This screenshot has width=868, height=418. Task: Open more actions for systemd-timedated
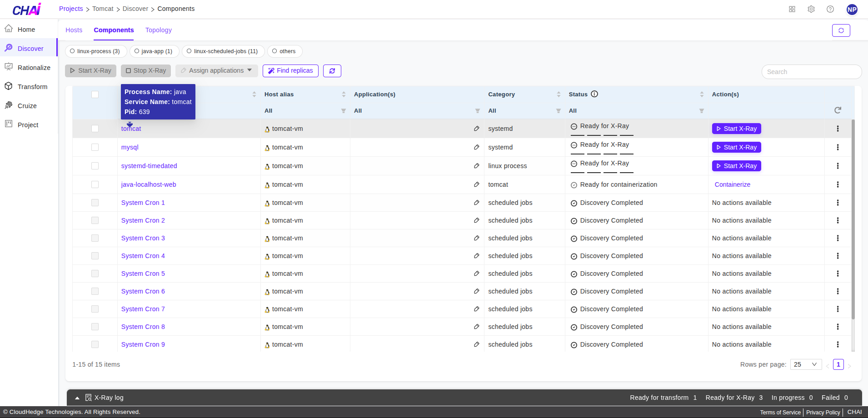click(x=838, y=166)
